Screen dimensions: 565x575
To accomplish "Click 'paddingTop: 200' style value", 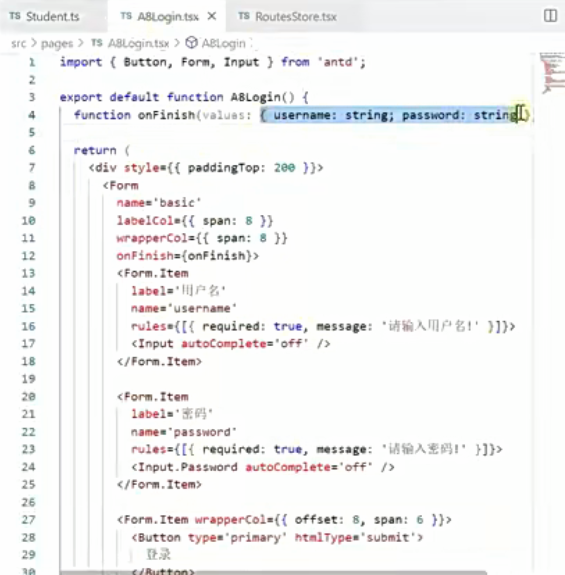I will [x=241, y=168].
